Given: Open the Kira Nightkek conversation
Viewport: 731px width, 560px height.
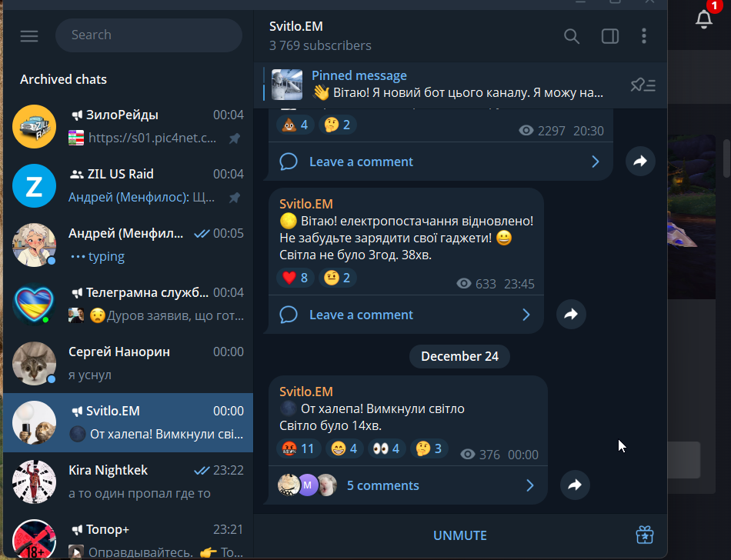Looking at the screenshot, I should click(129, 482).
